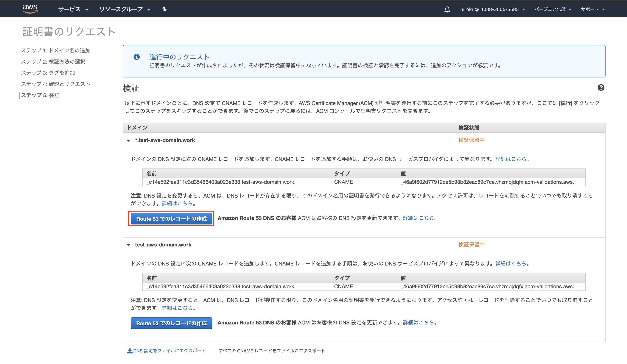This screenshot has width=627, height=364.
Task: Click the second Route 53 でのレコードの作成 button
Action: pyautogui.click(x=171, y=323)
